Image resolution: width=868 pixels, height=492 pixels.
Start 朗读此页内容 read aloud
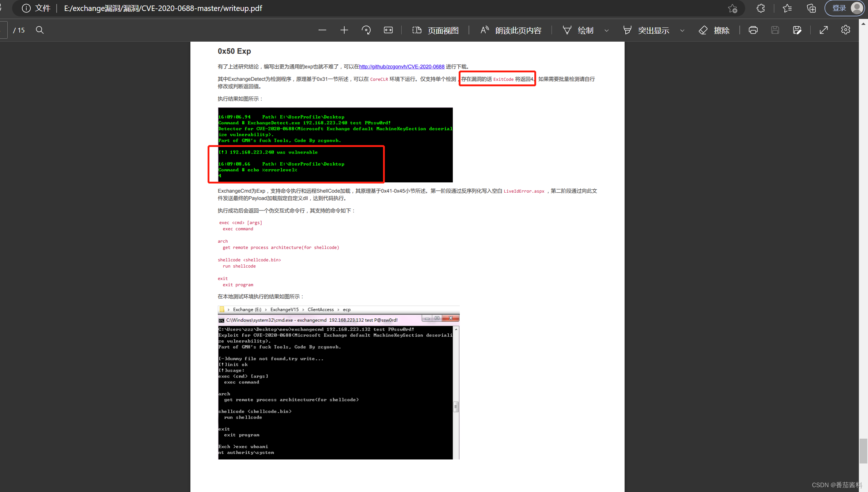[511, 30]
